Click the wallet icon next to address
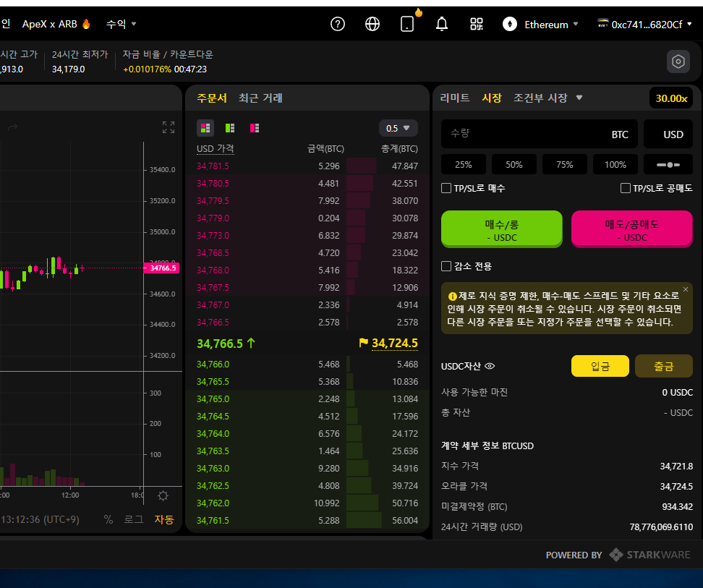 [x=603, y=23]
